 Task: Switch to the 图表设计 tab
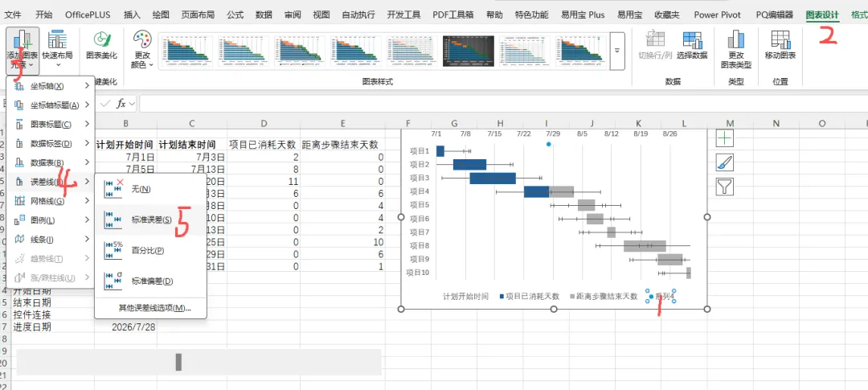point(823,15)
